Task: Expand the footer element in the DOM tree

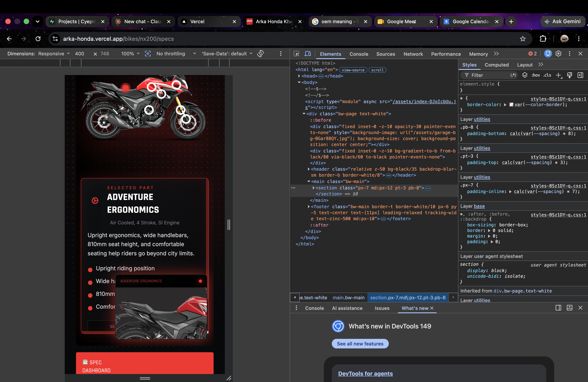Action: [x=309, y=207]
